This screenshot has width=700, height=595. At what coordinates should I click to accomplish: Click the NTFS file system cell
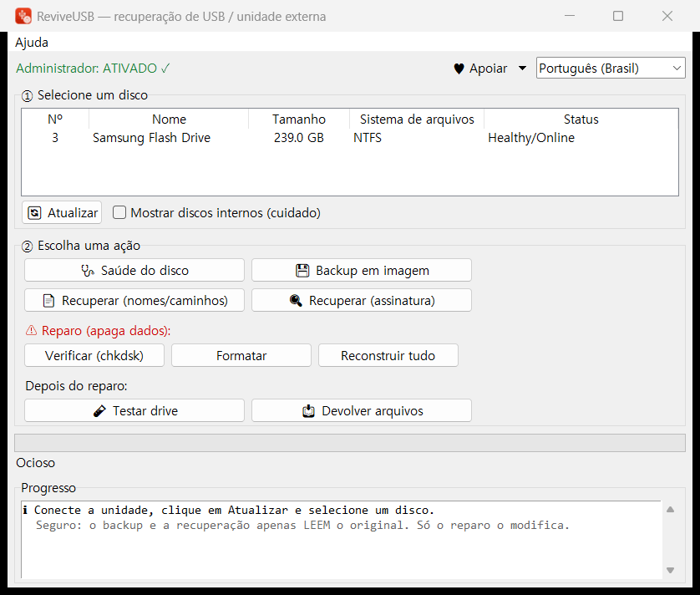[368, 138]
